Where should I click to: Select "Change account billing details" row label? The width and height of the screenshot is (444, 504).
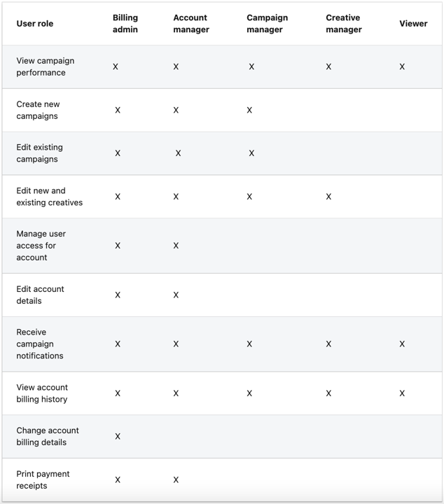(48, 437)
